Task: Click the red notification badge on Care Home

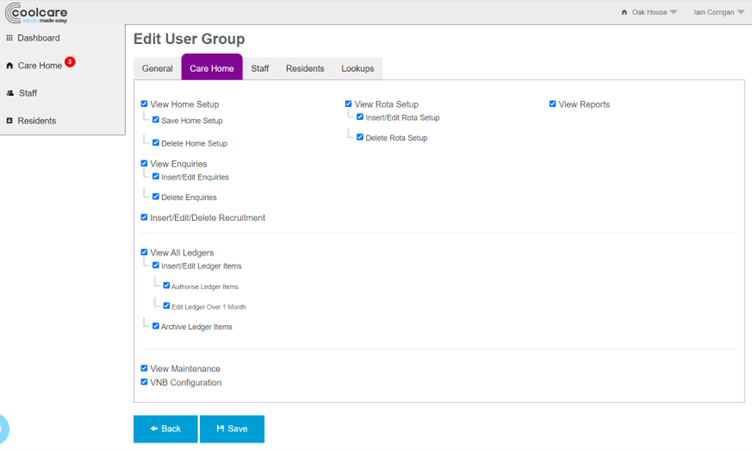Action: tap(70, 62)
